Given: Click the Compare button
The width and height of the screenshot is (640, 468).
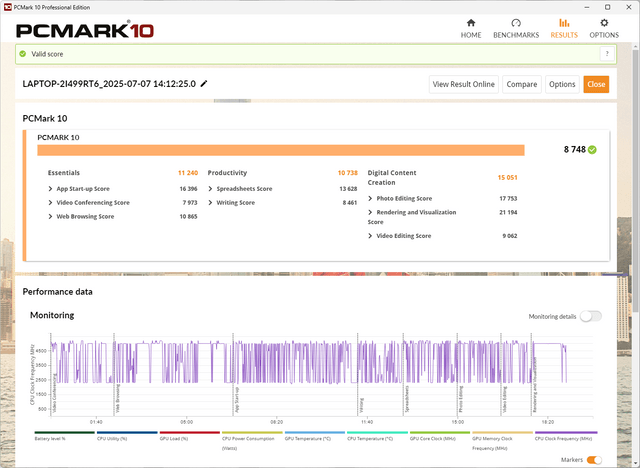Looking at the screenshot, I should [x=522, y=84].
